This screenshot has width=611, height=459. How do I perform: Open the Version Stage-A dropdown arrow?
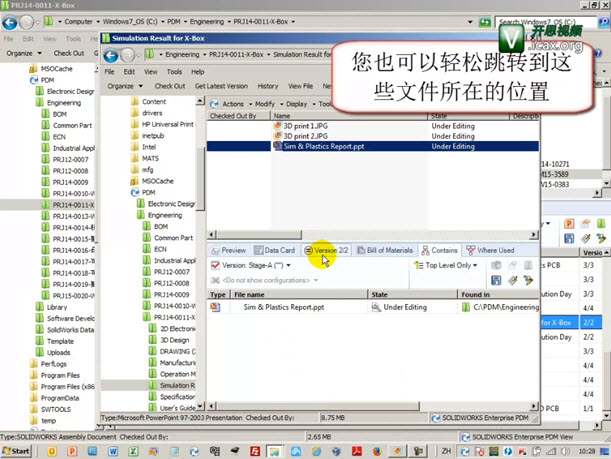(289, 265)
